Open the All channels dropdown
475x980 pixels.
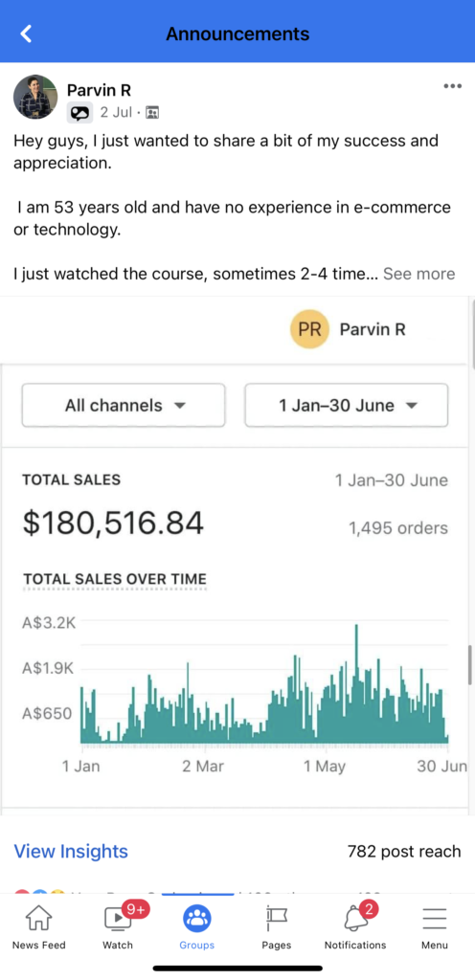124,405
